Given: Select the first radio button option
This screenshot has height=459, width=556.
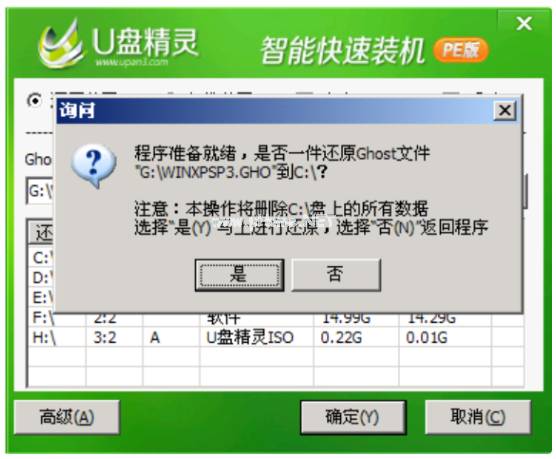Looking at the screenshot, I should tap(35, 101).
